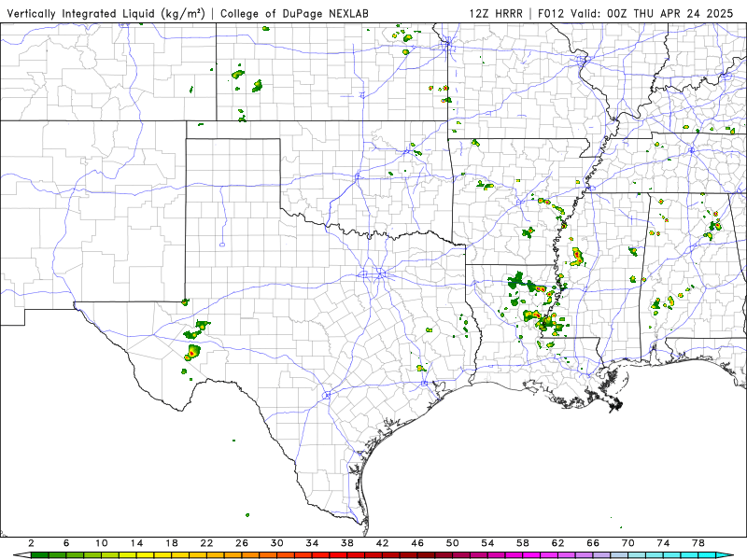This screenshot has height=560, width=747.
Task: Click the color scale label '54'
Action: 487,543
